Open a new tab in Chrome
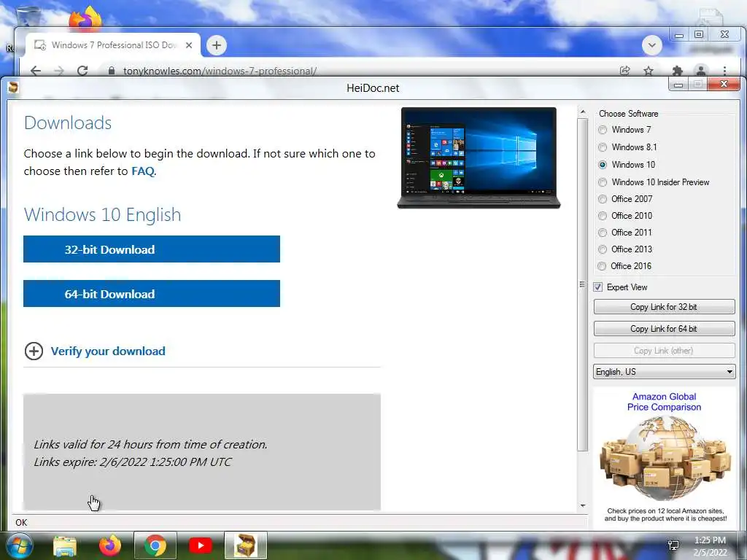The image size is (747, 560). pos(216,45)
